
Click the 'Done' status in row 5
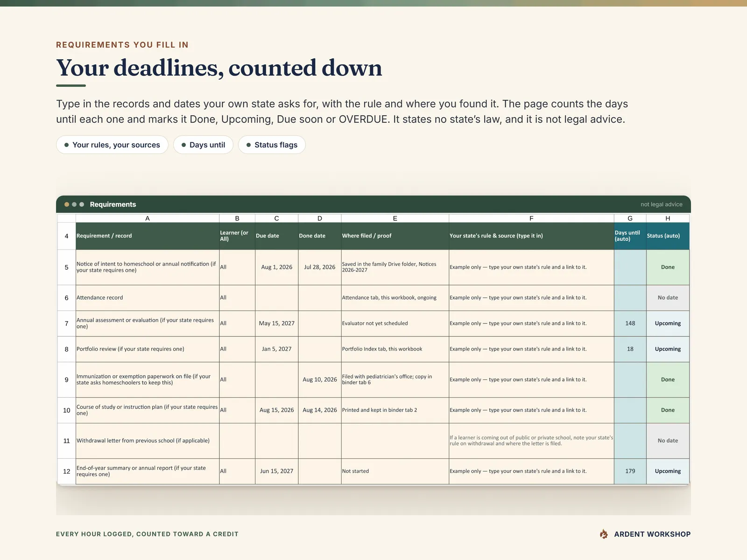(668, 267)
